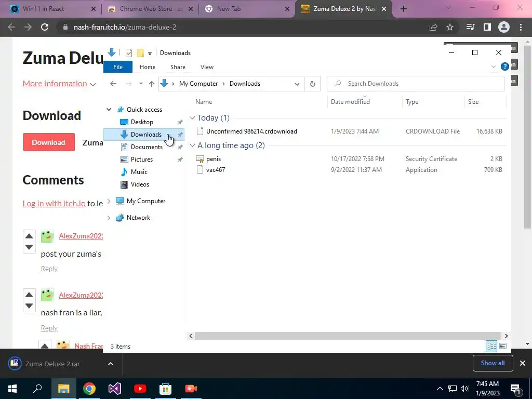
Task: Collapse the 'A long time ago' group
Action: (x=192, y=145)
